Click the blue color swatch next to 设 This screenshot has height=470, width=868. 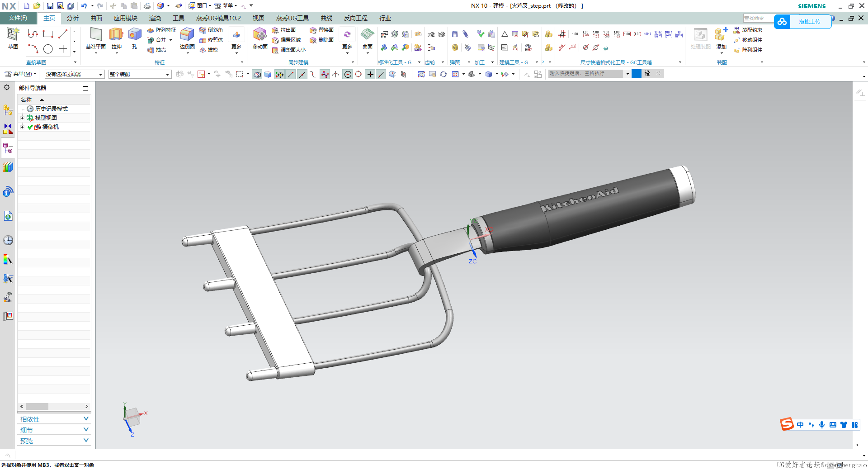click(637, 74)
